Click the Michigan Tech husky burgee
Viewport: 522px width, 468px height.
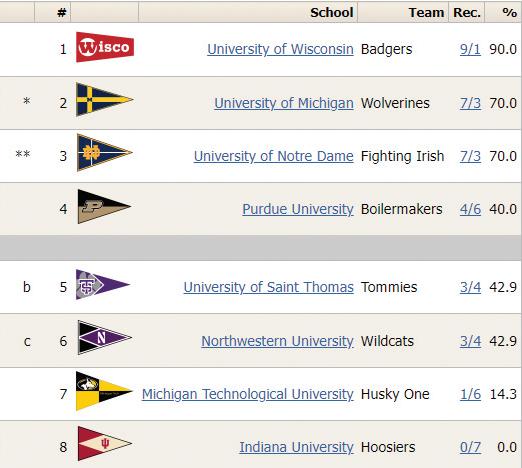pyautogui.click(x=104, y=391)
